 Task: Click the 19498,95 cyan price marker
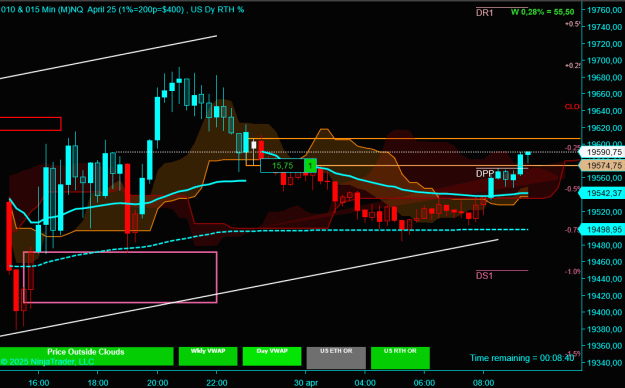[603, 230]
